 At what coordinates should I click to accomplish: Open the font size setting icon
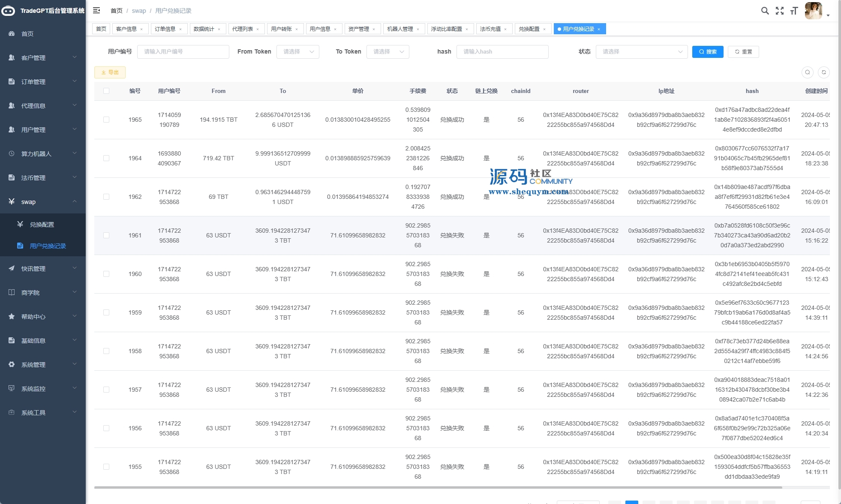point(794,11)
